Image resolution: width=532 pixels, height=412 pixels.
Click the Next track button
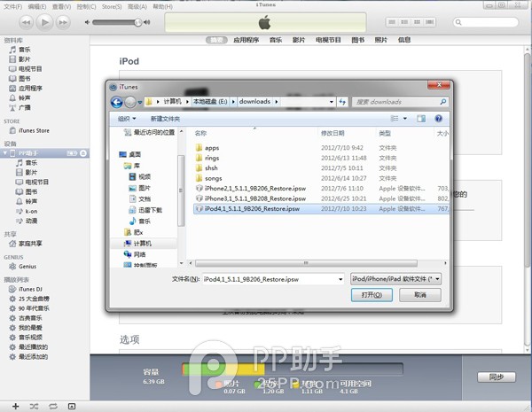pos(63,22)
